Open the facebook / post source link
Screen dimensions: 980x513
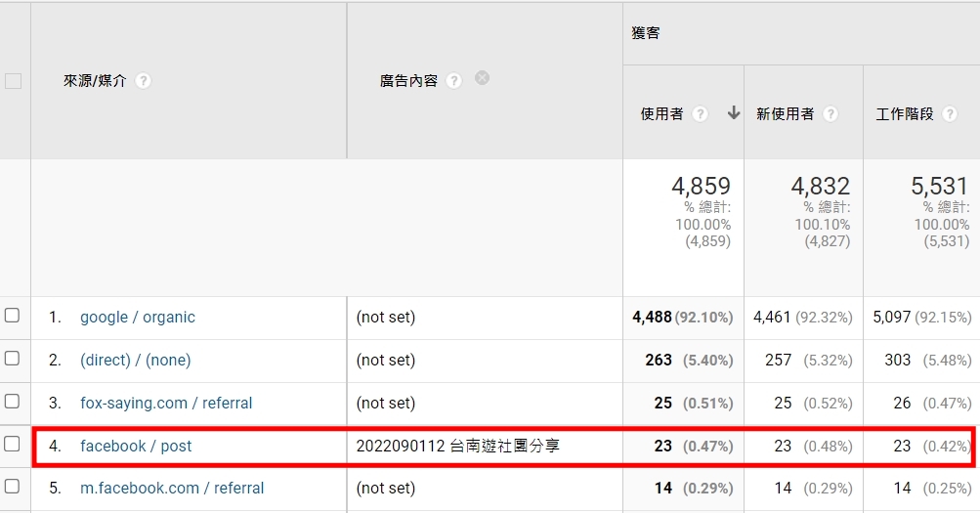(136, 447)
